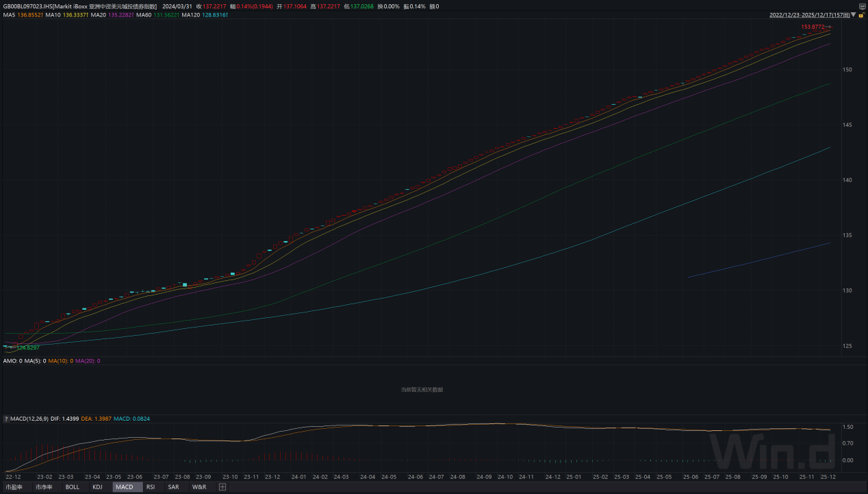The width and height of the screenshot is (868, 494).
Task: Select the W&R indicator tab
Action: 199,487
